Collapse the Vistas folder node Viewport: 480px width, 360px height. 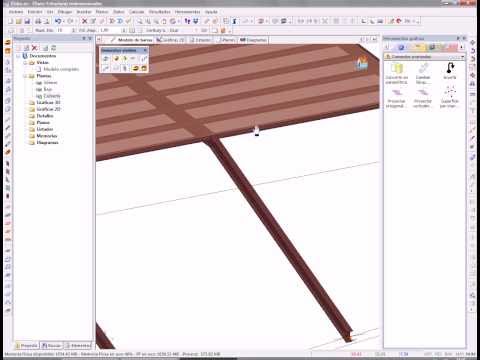[25, 63]
